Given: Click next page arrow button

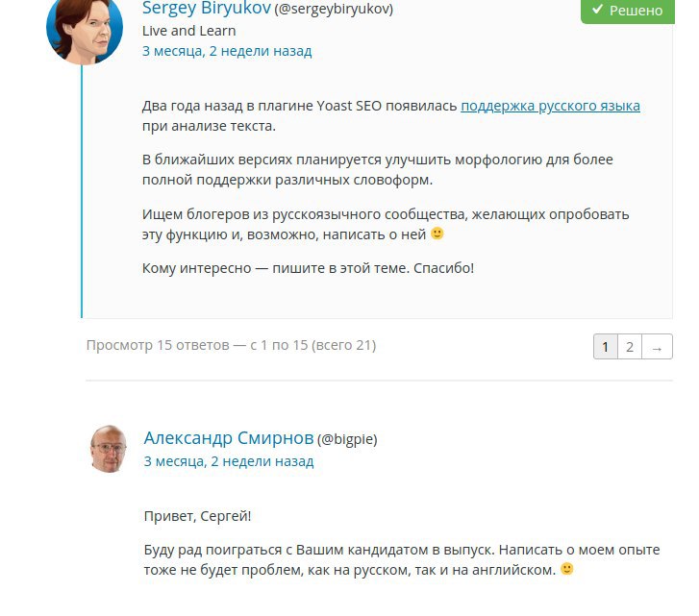Looking at the screenshot, I should [657, 347].
